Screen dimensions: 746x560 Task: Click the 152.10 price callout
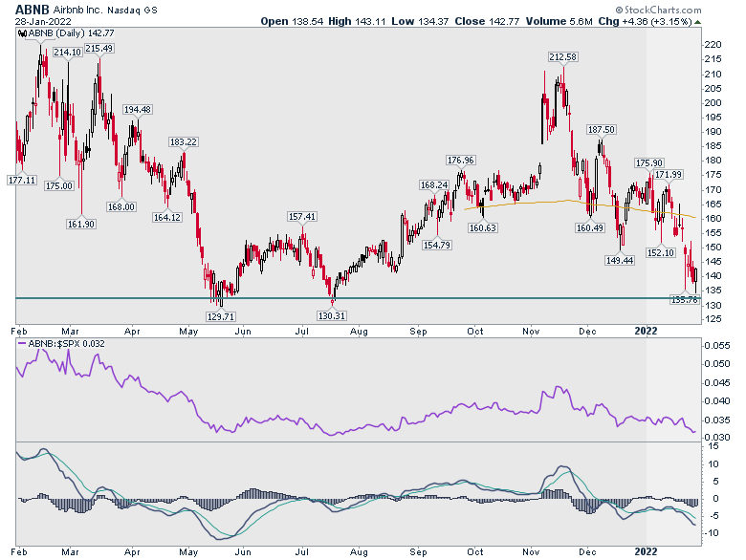660,252
